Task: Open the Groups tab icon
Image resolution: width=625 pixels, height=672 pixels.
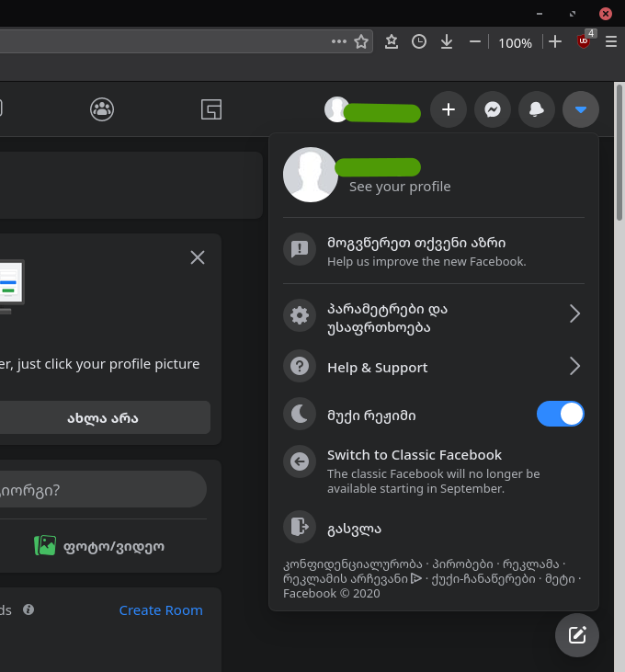Action: 102,109
